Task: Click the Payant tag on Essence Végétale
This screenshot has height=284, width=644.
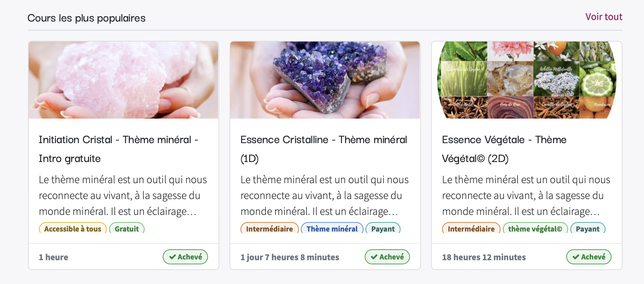Action: point(588,228)
